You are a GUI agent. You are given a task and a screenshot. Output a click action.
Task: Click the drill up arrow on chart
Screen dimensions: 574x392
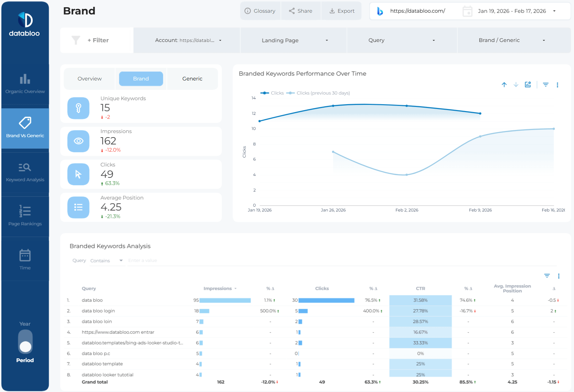504,85
